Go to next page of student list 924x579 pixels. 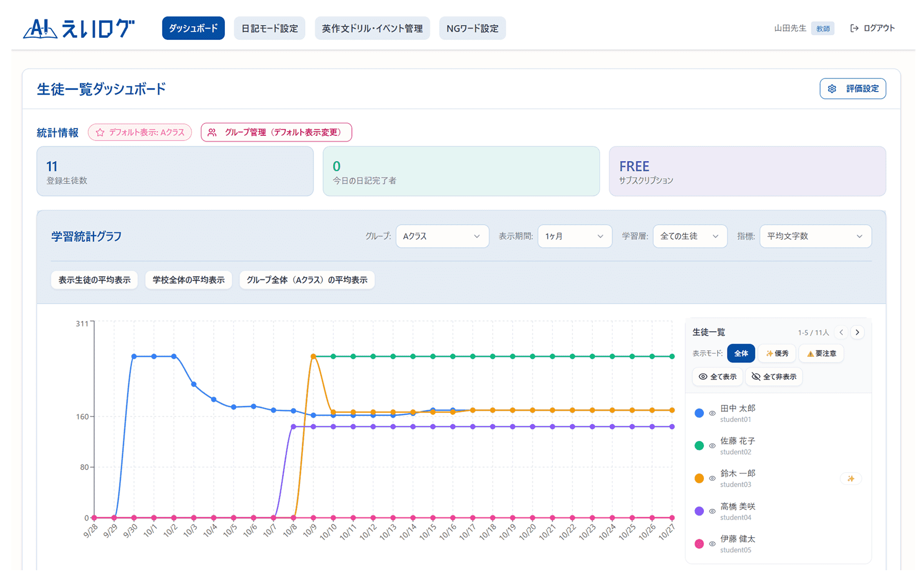[x=857, y=332]
